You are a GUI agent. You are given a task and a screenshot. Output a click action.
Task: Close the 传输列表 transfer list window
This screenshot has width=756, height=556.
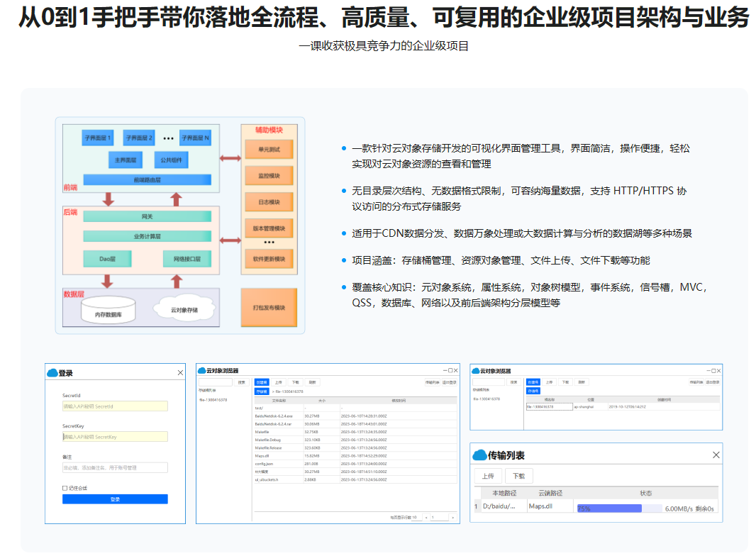click(716, 455)
